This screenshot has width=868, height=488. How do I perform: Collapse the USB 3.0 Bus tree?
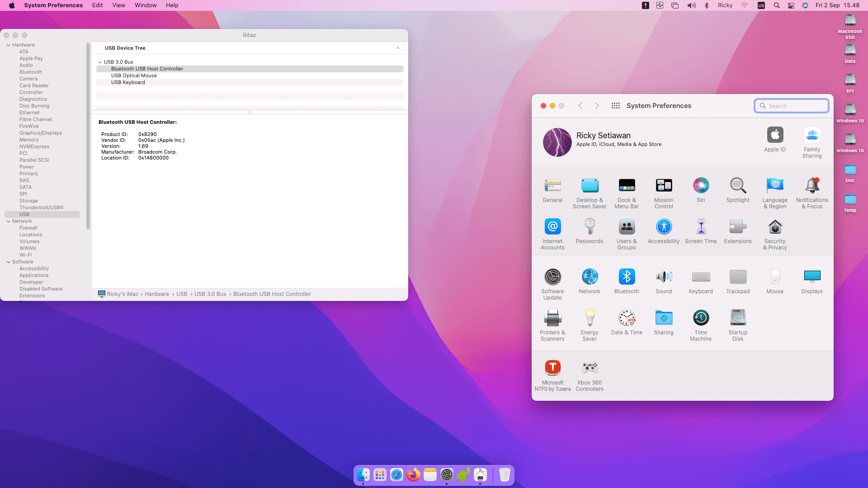pyautogui.click(x=100, y=62)
